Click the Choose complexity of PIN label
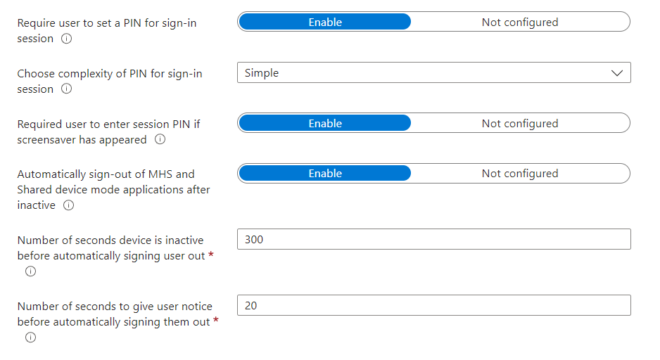 pos(109,81)
